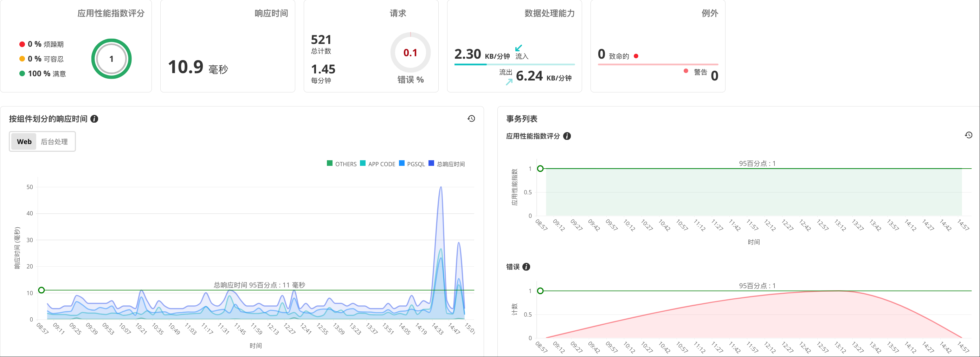
Task: Switch to the 后台处理 tab
Action: 55,141
